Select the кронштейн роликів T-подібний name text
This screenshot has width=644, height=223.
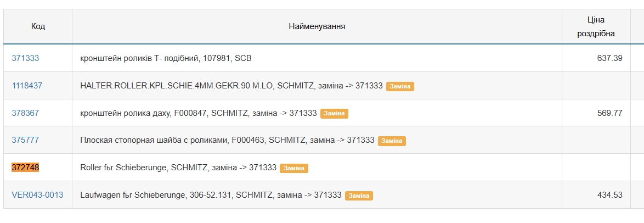(x=166, y=58)
